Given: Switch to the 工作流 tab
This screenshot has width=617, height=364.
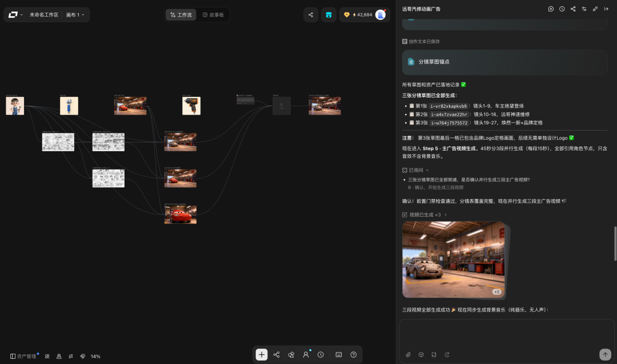Looking at the screenshot, I should click(181, 15).
